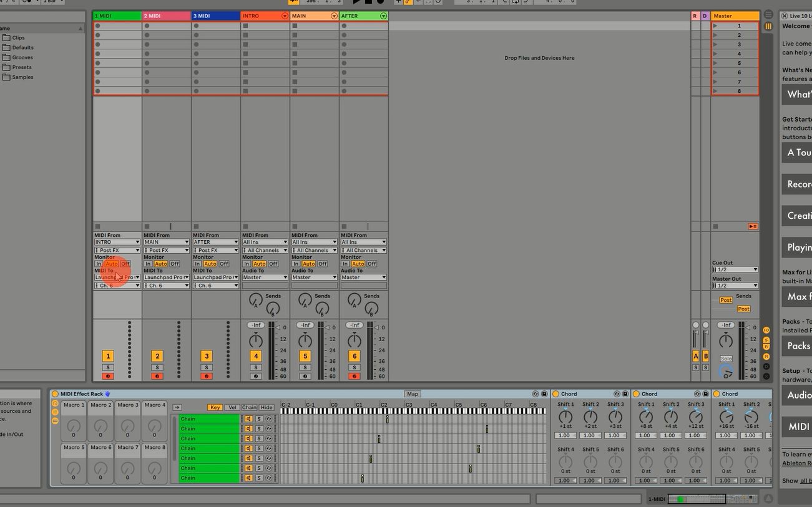Viewport: 812px width, 507px height.
Task: Open Master Out 1/2 dropdown
Action: pyautogui.click(x=735, y=286)
